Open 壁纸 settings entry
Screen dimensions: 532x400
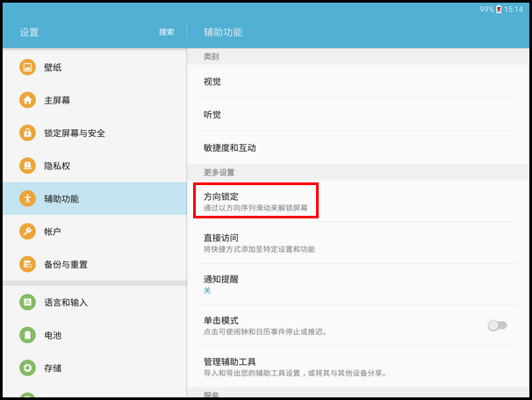point(95,68)
